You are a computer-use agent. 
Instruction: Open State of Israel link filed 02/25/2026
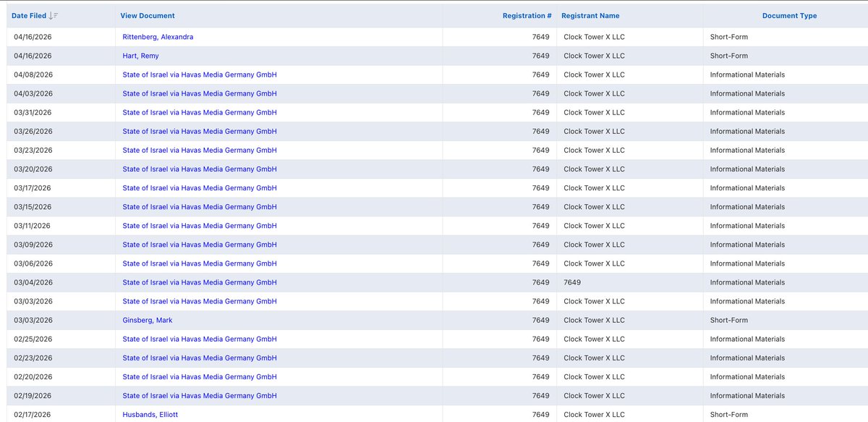(200, 339)
